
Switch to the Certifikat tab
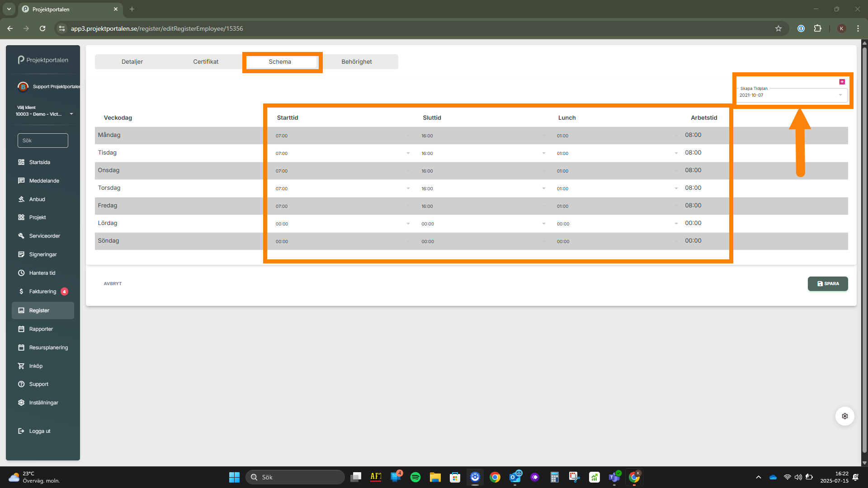tap(206, 62)
